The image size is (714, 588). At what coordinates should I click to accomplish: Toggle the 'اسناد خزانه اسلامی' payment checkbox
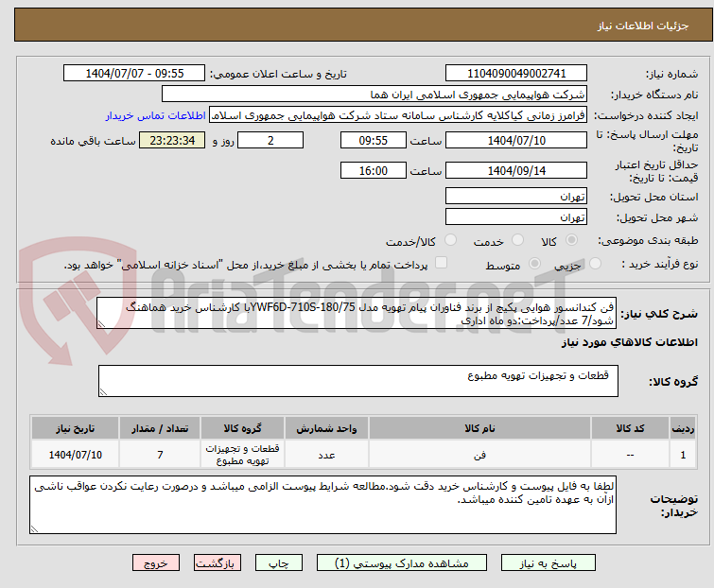coord(441,265)
